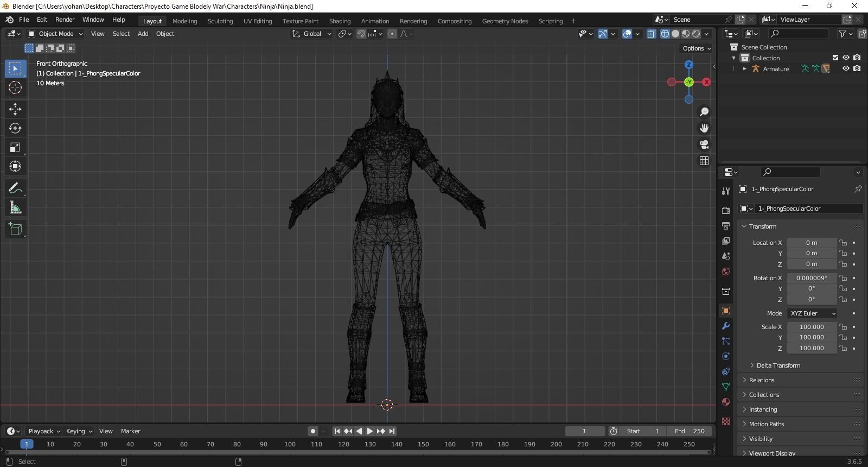Toggle auto keying record button

[313, 431]
